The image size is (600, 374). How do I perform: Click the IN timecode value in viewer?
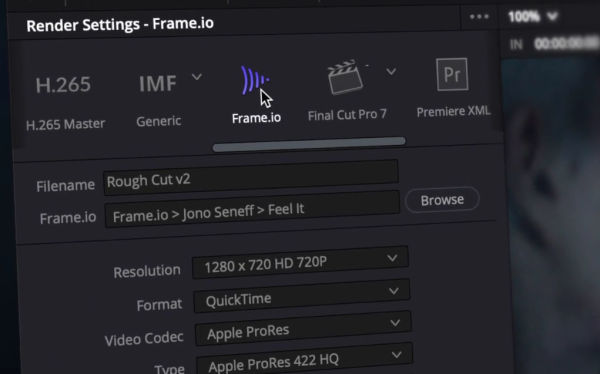[x=566, y=43]
